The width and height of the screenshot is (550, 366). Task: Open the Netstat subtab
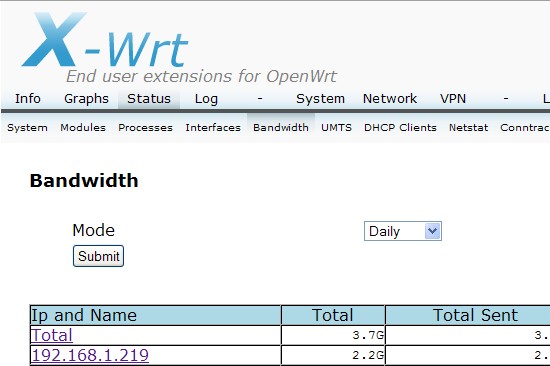pyautogui.click(x=468, y=127)
